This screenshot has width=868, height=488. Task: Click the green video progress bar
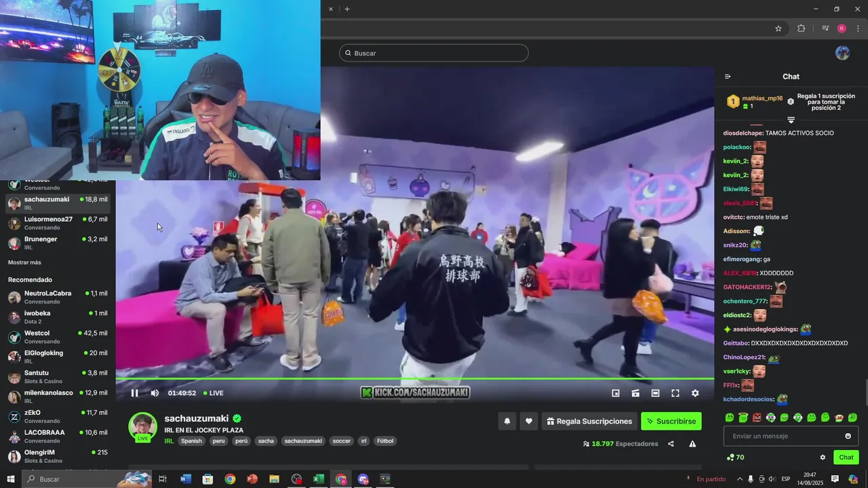[x=414, y=378]
